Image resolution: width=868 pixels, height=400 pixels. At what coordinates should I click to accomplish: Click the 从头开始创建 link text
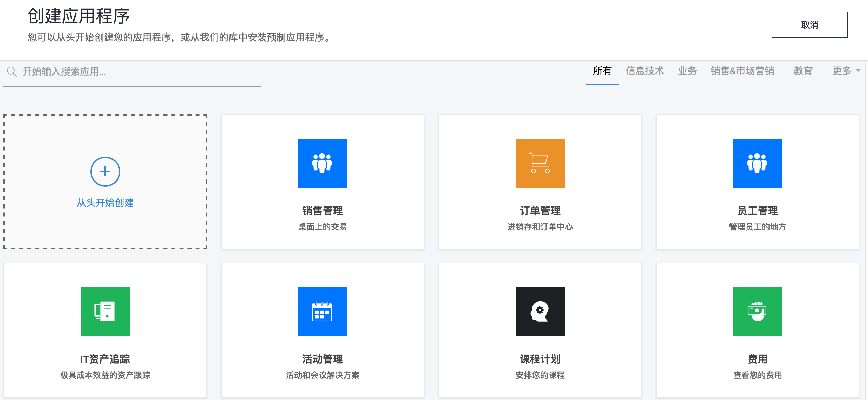click(x=105, y=203)
